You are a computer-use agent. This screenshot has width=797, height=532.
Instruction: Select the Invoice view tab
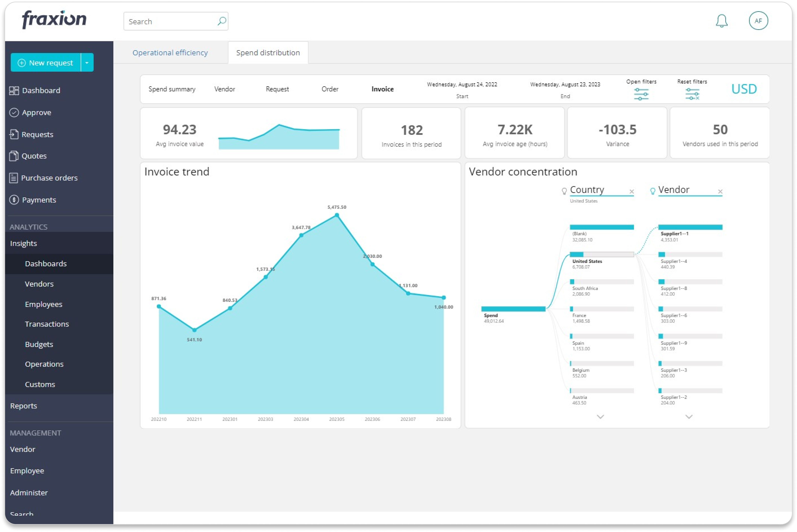[x=383, y=89]
